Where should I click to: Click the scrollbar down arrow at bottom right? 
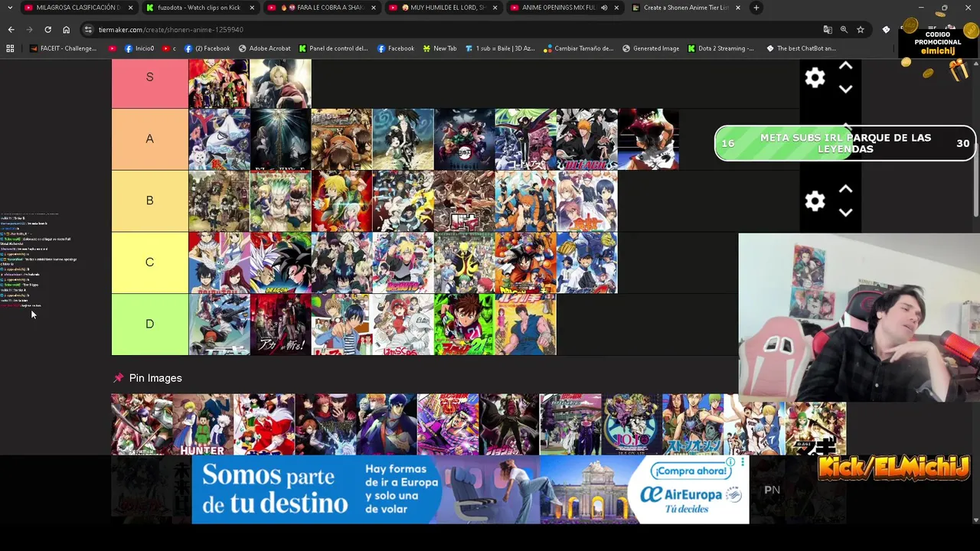tap(976, 520)
